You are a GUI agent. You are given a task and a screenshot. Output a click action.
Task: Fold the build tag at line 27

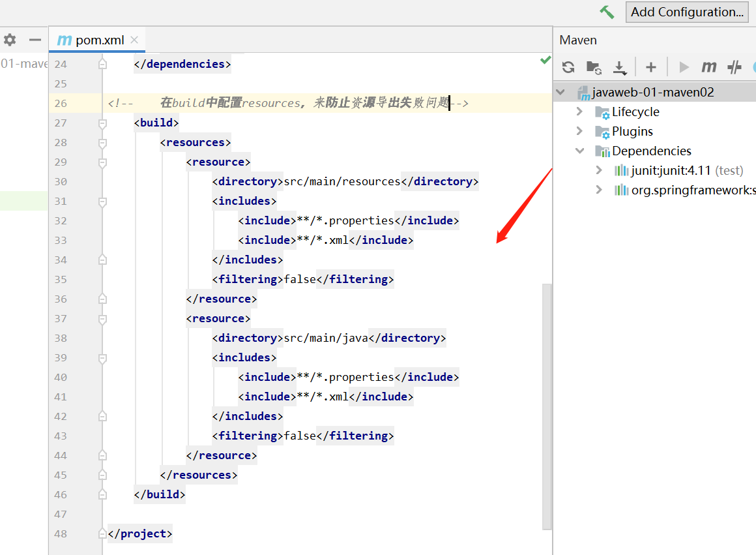103,123
